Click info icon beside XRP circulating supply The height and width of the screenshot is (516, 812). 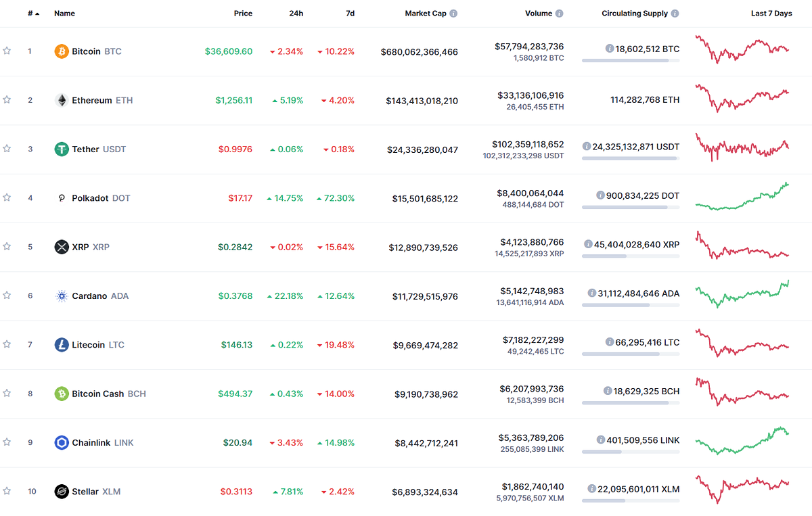coord(588,244)
